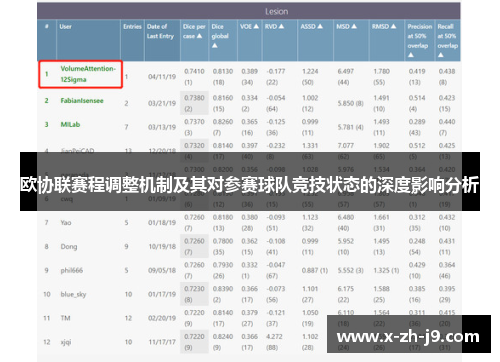Click RMSD value 1.780

(x=381, y=71)
